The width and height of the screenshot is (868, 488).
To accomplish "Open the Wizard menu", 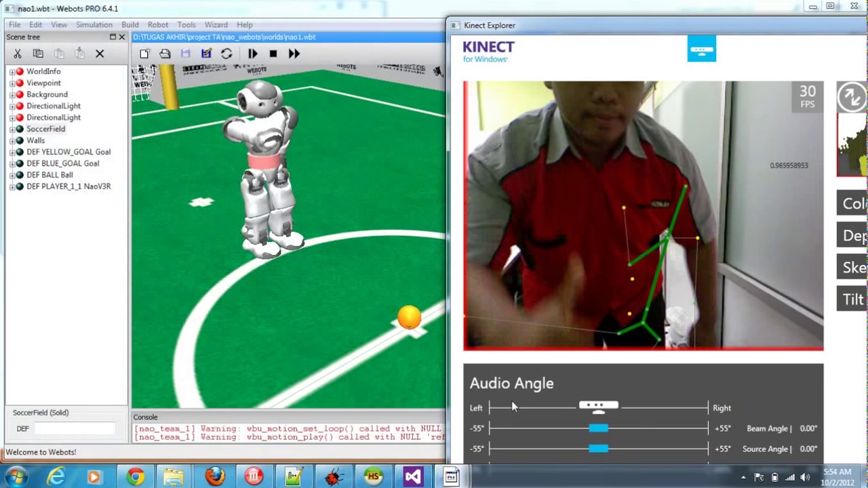I will [216, 24].
